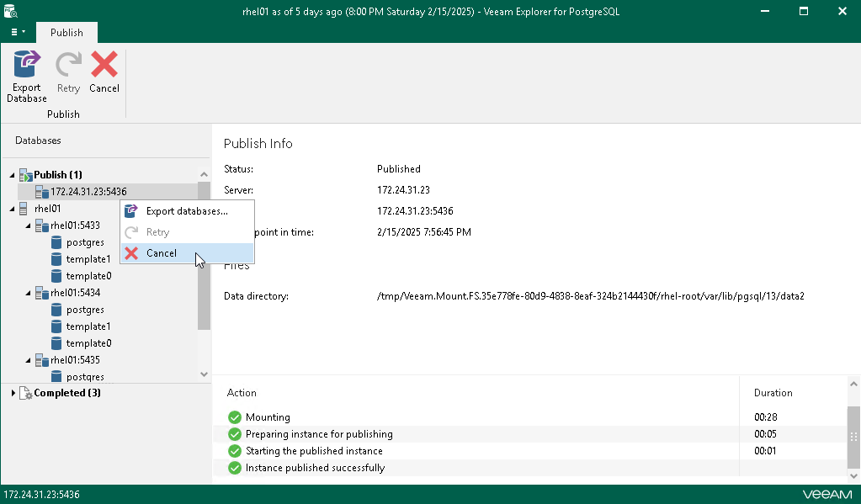Click the rhel01:5433 instance icon
This screenshot has width=861, height=504.
point(41,225)
